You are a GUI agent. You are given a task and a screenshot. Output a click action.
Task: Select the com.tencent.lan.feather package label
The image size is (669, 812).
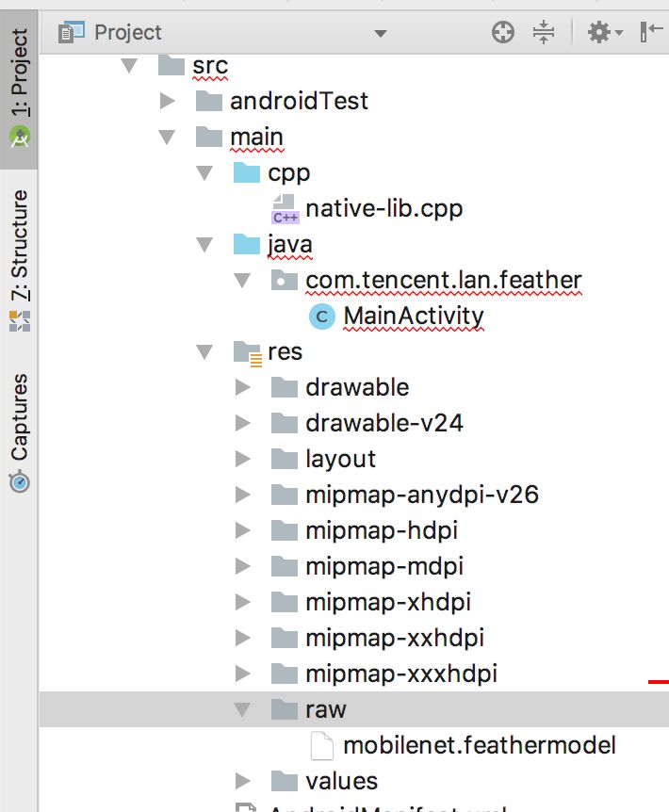tap(444, 280)
